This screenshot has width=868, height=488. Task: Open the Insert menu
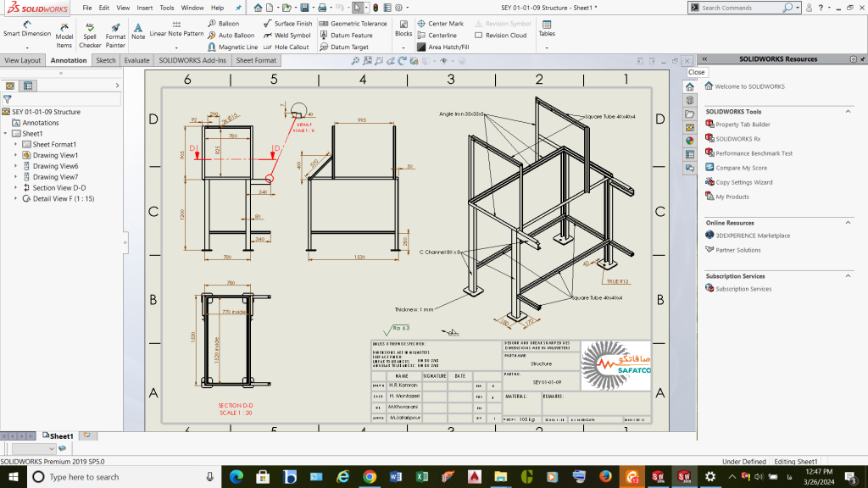click(x=145, y=8)
